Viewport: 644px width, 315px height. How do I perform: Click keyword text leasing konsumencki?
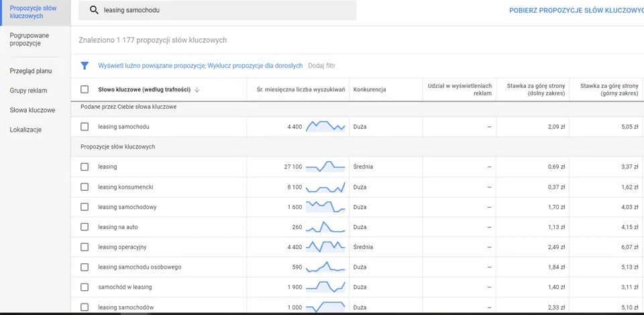click(125, 187)
